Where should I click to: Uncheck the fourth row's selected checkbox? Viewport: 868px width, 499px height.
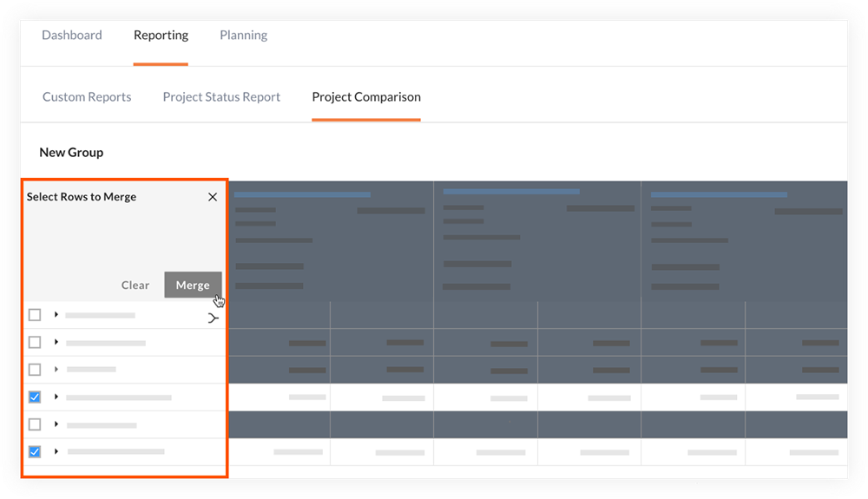[35, 397]
